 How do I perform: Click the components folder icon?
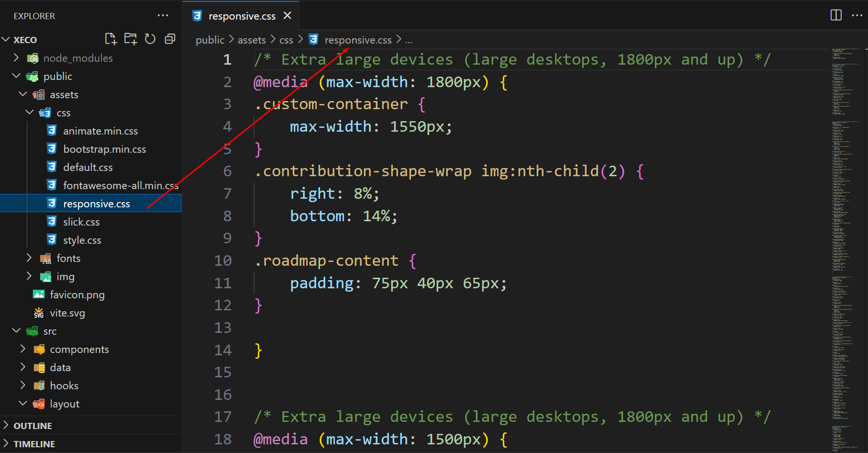[39, 350]
